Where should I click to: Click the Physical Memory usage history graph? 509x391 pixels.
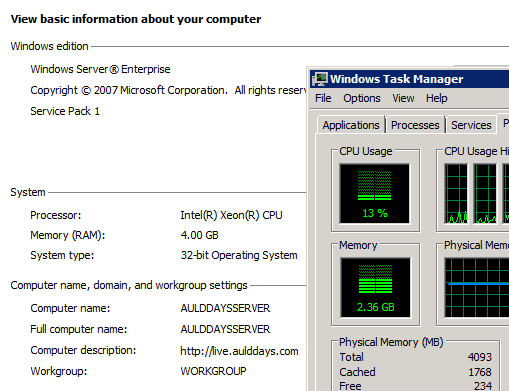point(477,287)
